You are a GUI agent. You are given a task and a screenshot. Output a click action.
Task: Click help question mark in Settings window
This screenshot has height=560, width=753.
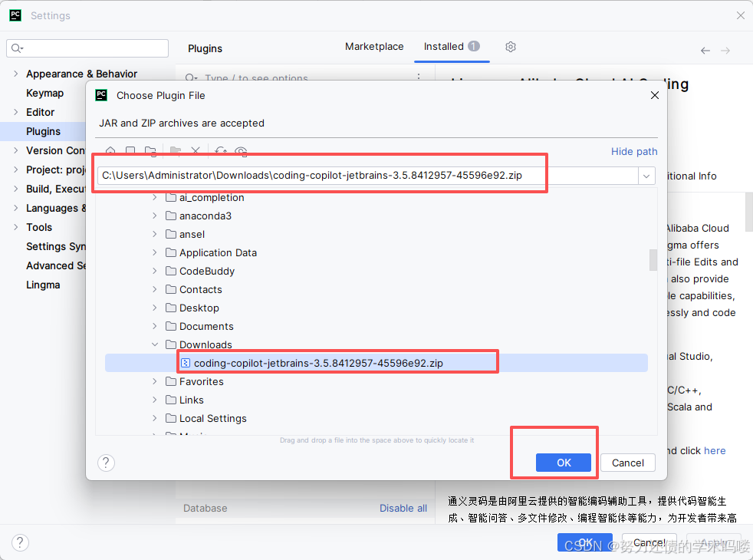coord(20,542)
